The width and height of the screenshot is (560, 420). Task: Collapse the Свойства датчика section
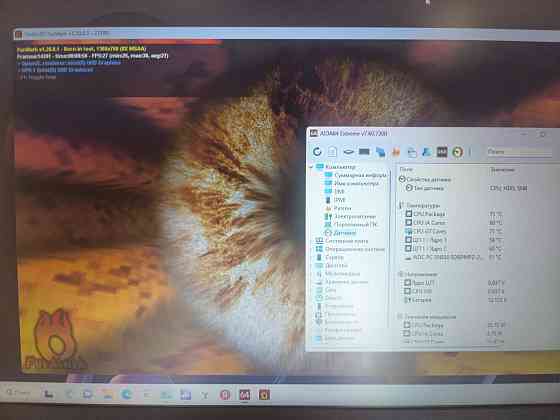click(x=402, y=179)
